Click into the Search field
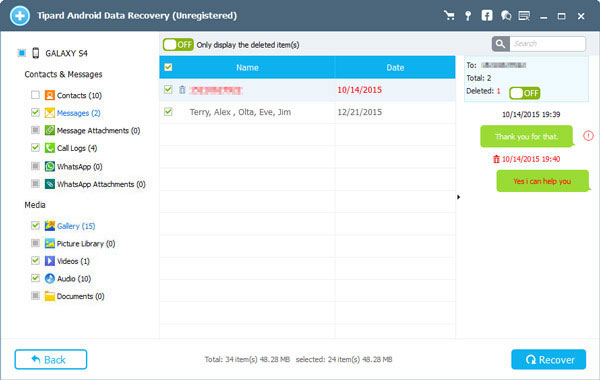 pos(548,44)
